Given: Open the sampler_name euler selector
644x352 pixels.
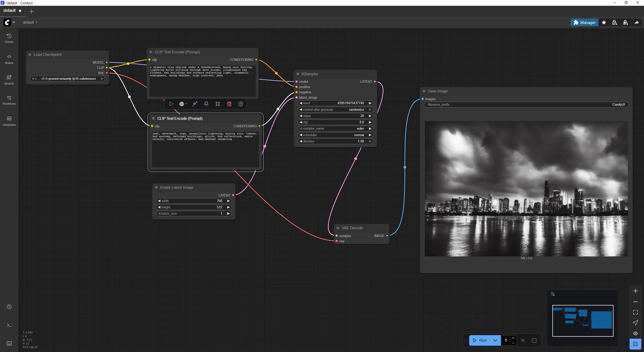Looking at the screenshot, I should point(335,129).
